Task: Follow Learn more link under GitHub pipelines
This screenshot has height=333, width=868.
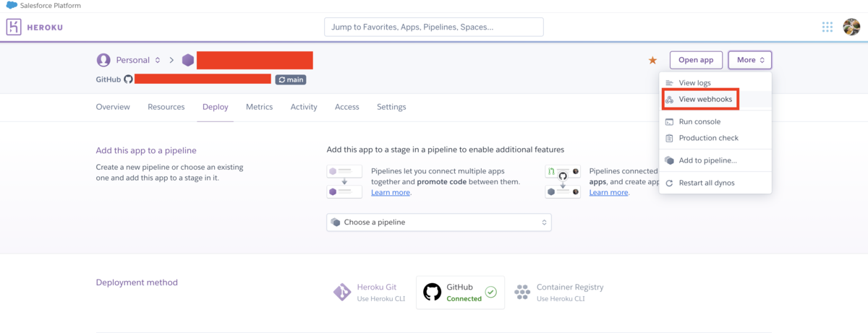Action: coord(609,193)
